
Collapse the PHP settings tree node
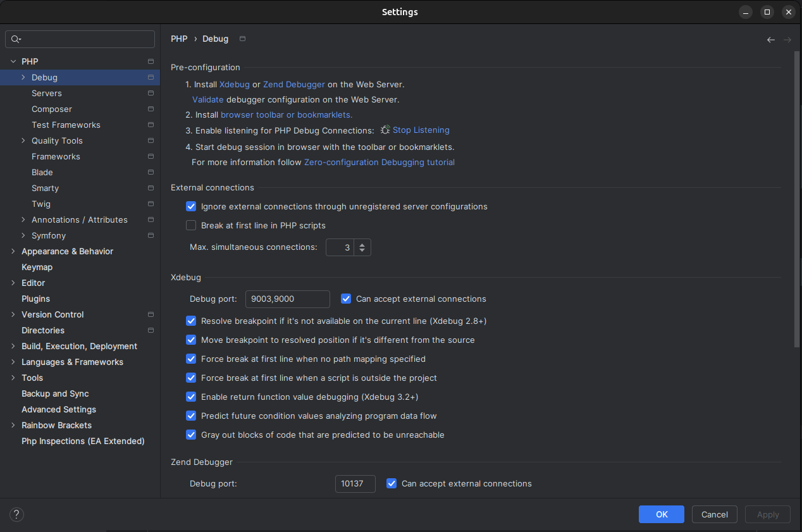point(13,61)
